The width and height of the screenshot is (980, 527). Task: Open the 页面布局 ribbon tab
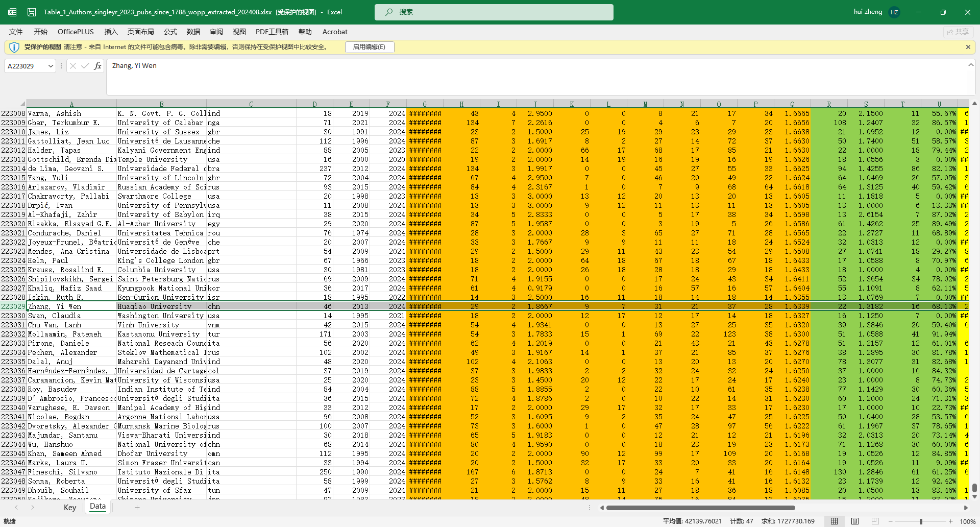coord(141,32)
